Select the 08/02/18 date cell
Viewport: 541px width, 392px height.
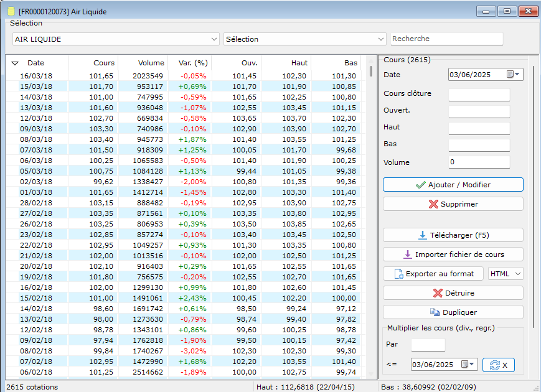(36, 352)
